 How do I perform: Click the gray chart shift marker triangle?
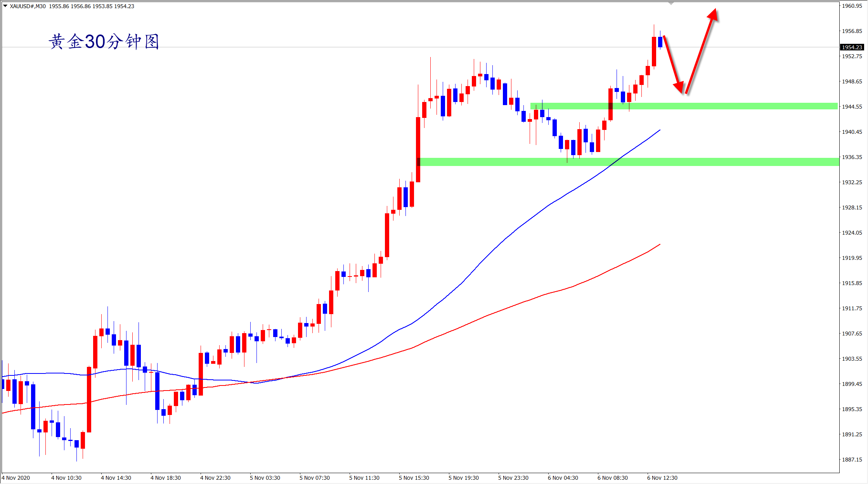(671, 3)
